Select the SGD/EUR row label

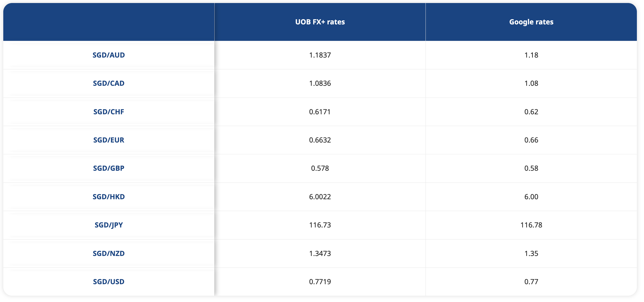pos(109,140)
